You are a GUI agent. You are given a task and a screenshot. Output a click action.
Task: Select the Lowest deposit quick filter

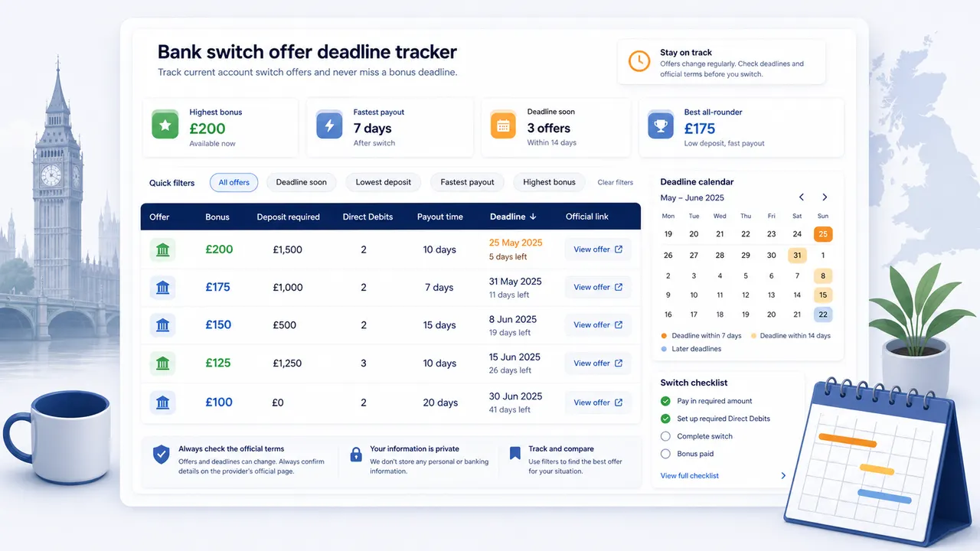(x=384, y=182)
